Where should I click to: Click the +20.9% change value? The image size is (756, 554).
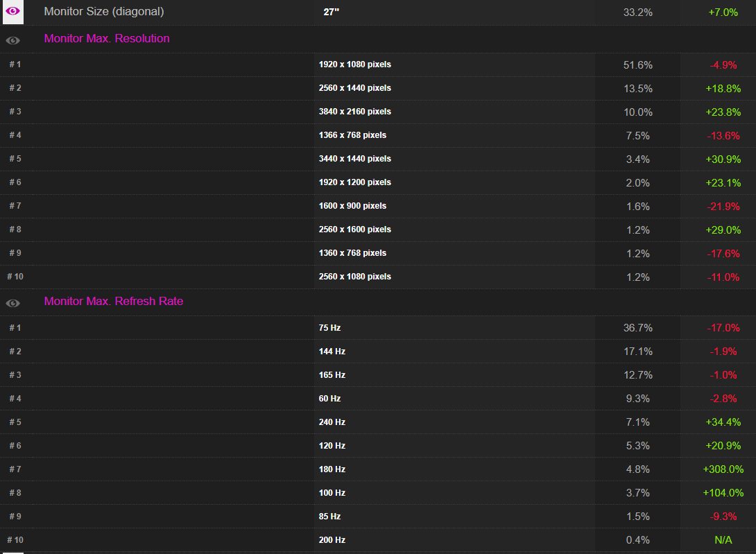pos(723,447)
